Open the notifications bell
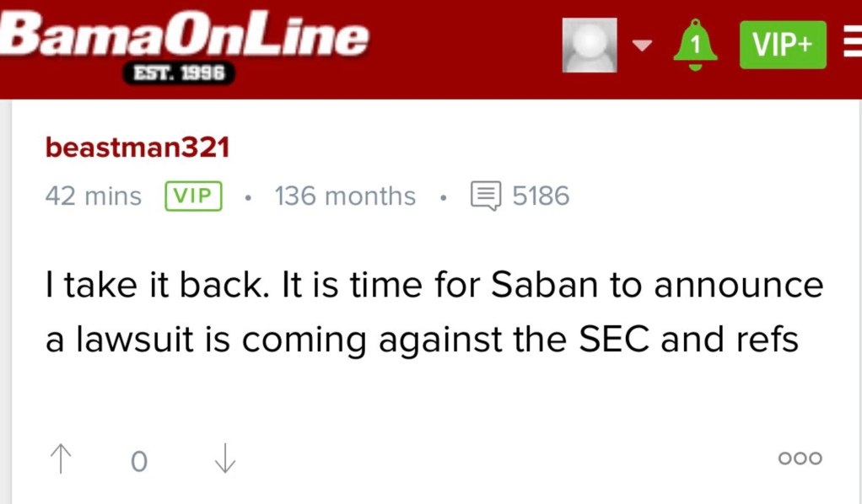This screenshot has width=862, height=504. tap(695, 46)
